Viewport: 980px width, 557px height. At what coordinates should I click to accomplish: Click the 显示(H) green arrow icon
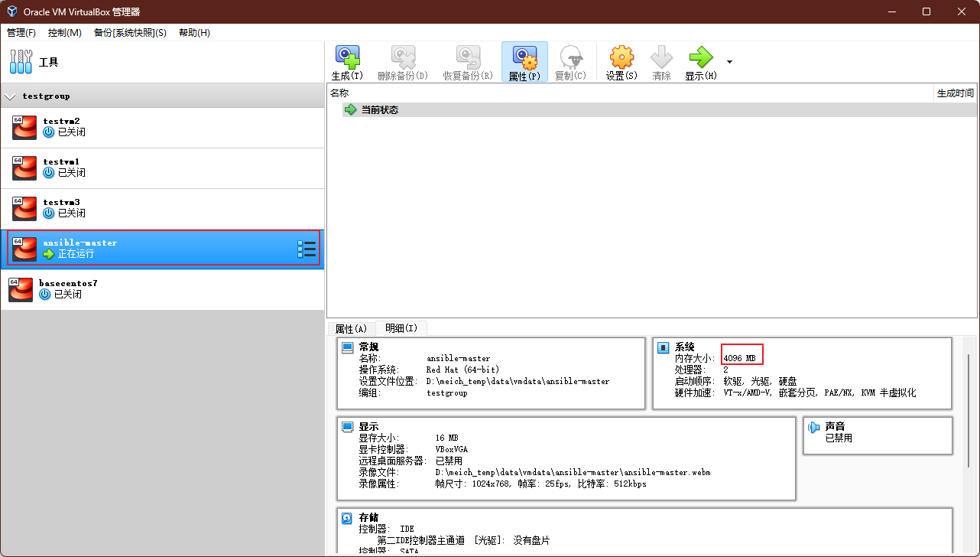(700, 57)
